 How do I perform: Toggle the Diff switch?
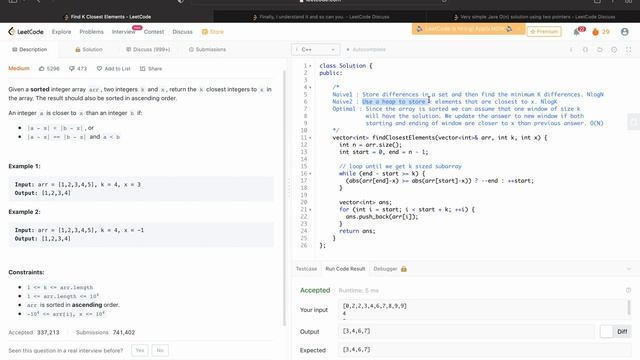coord(615,331)
